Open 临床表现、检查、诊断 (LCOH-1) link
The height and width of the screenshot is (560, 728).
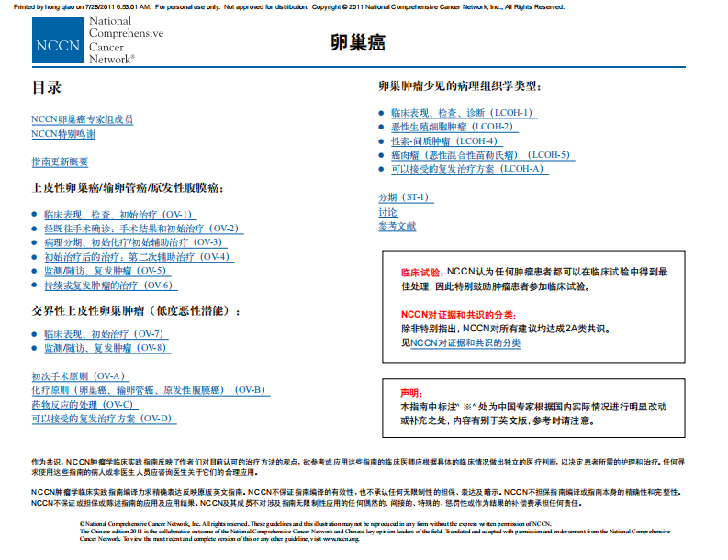pos(464,113)
